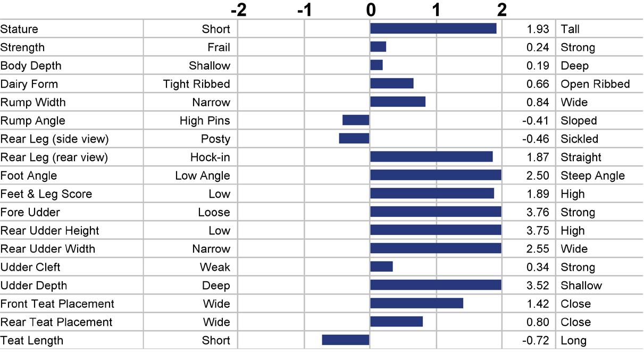Image resolution: width=644 pixels, height=352 pixels.
Task: Click Front Teat Placement value 1.42
Action: click(x=538, y=304)
